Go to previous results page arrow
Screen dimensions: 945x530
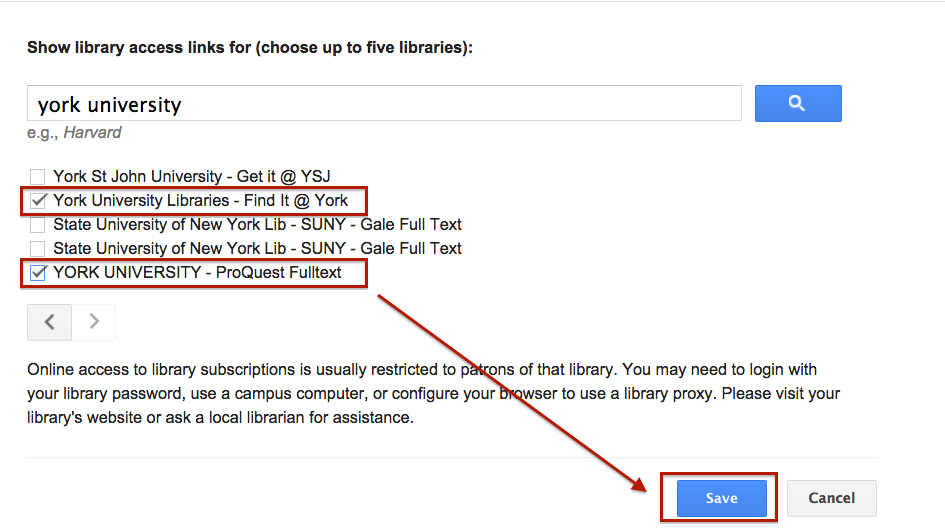tap(49, 322)
